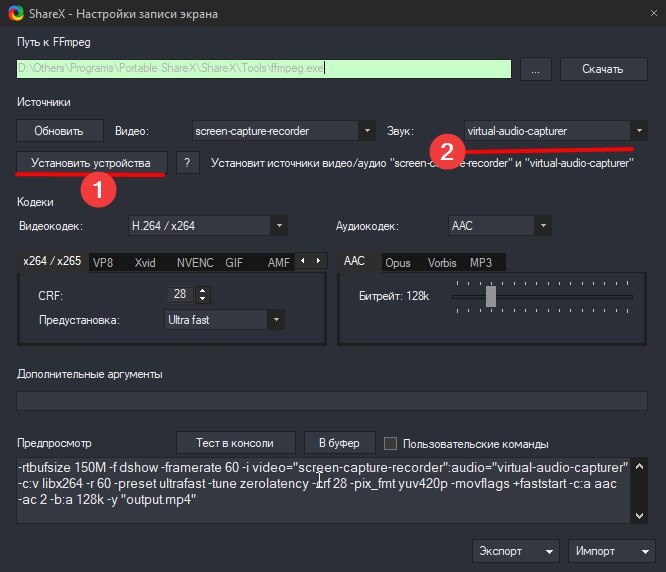Open the Звук source dropdown

556,131
